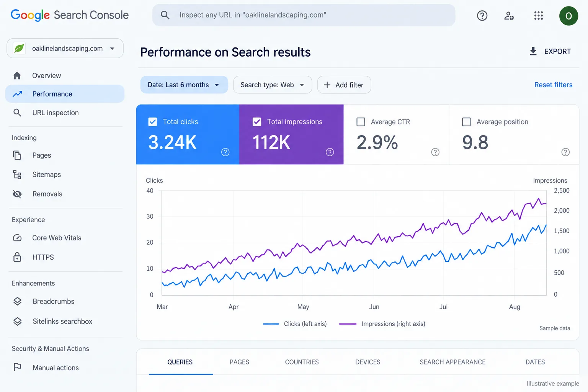588x392 pixels.
Task: Open the oaklinelandscaping.com property dropdown
Action: (65, 48)
